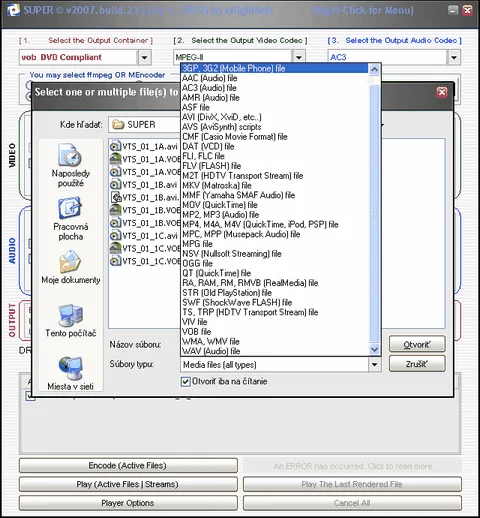Open Pracovná plocha desktop shortcut
The width and height of the screenshot is (480, 518).
tap(71, 218)
